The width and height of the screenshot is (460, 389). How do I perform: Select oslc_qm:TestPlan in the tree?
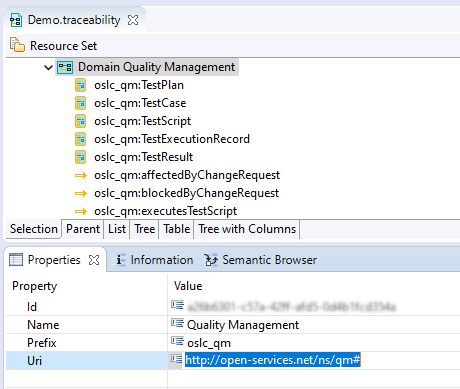pyautogui.click(x=139, y=85)
